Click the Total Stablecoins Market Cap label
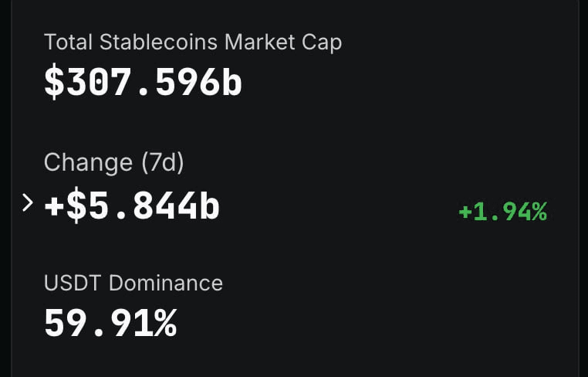The height and width of the screenshot is (377, 588). pos(193,42)
